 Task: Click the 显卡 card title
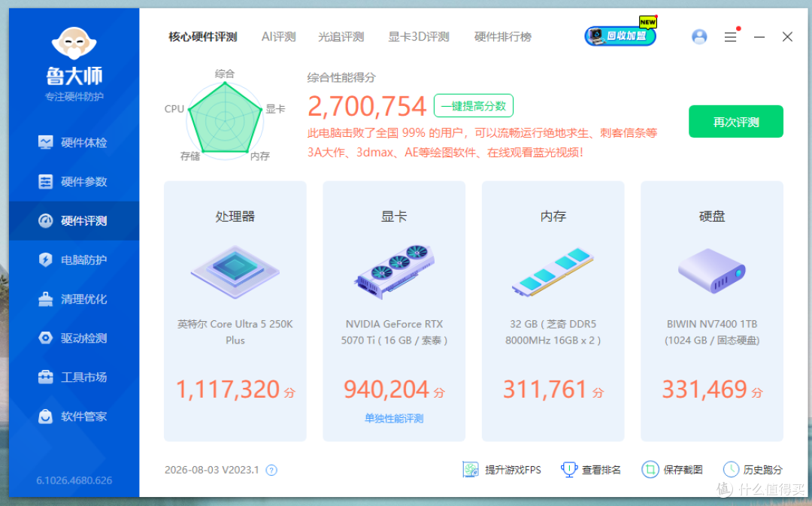(394, 217)
